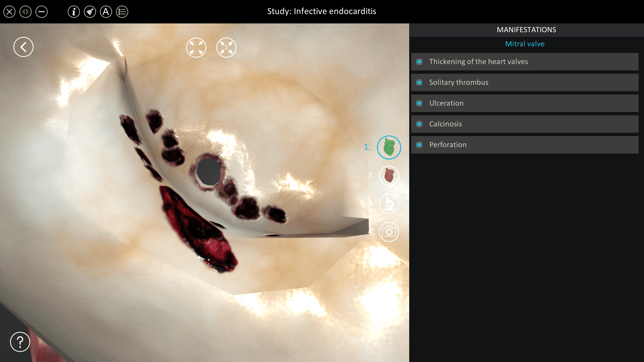Toggle the Calcinosis radio button
The image size is (644, 362).
pyautogui.click(x=419, y=124)
